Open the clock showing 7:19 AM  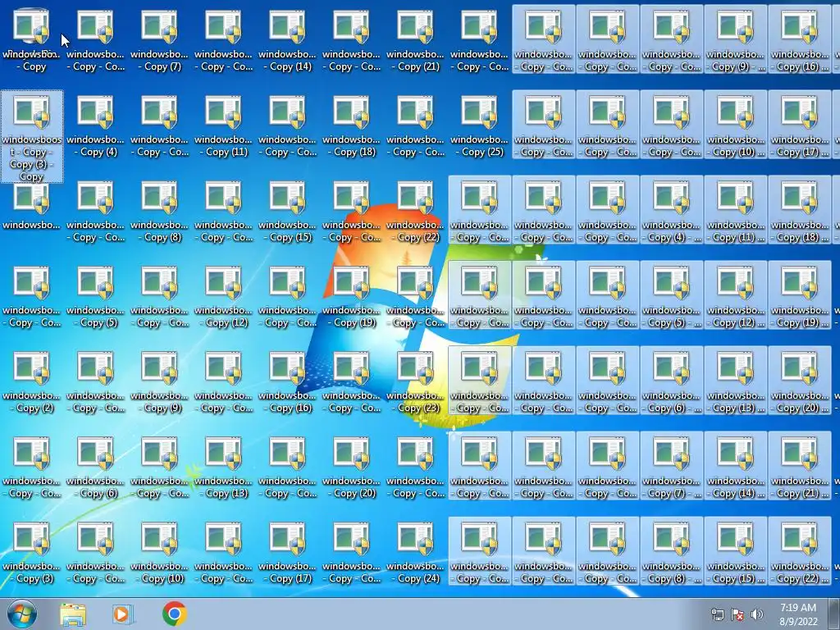[798, 614]
